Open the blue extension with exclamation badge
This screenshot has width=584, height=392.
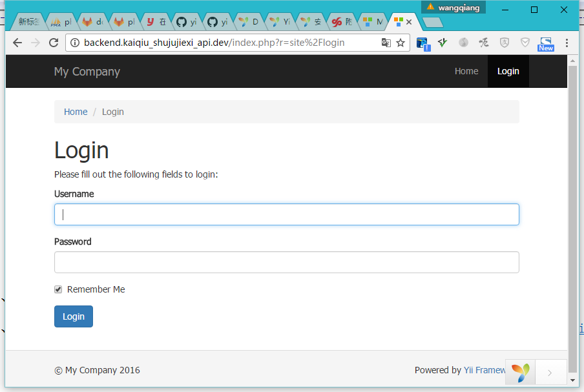424,44
